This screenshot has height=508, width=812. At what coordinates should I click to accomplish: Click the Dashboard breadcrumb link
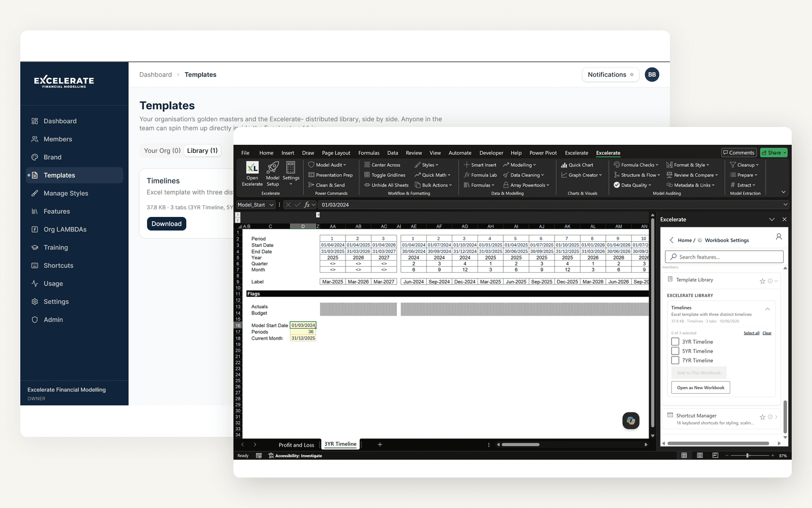pyautogui.click(x=156, y=75)
